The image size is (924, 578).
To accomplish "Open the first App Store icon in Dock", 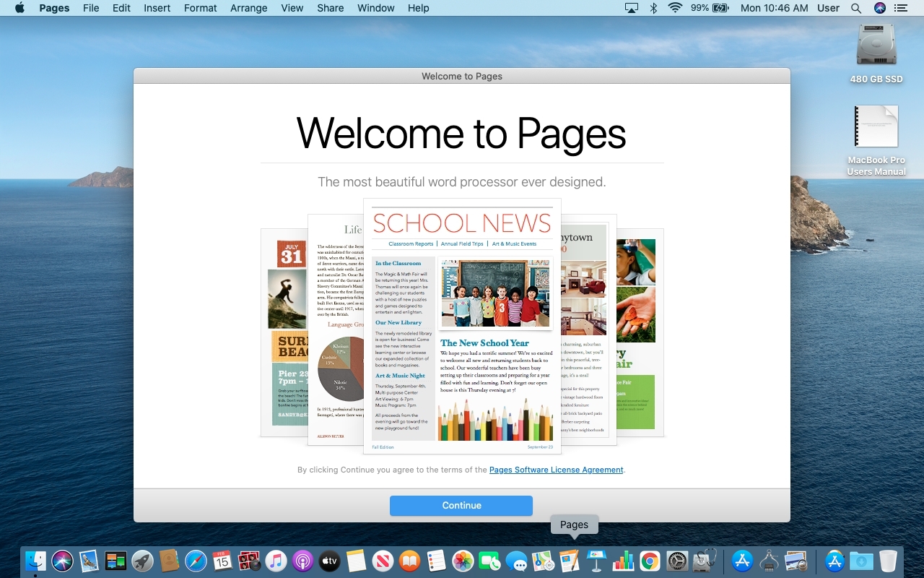I will point(742,561).
